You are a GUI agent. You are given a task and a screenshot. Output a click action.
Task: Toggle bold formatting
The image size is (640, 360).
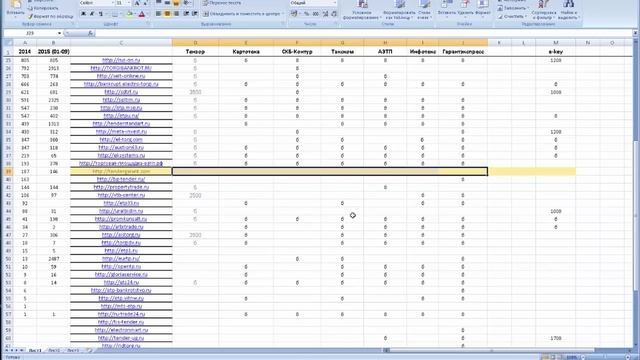[x=83, y=14]
